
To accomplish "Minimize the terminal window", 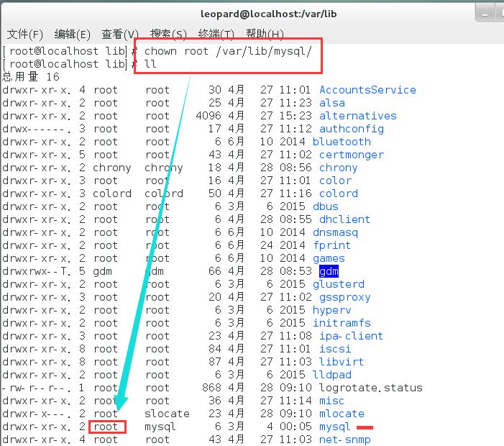I will click(485, 14).
